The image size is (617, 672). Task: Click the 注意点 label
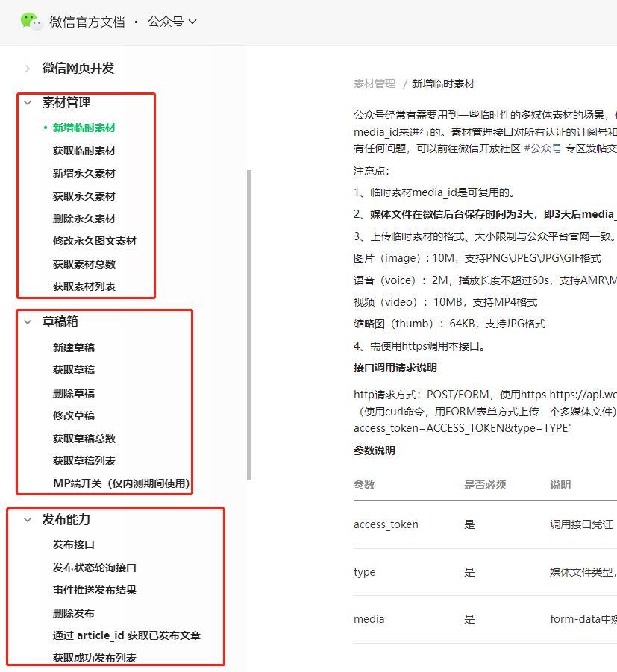(372, 171)
